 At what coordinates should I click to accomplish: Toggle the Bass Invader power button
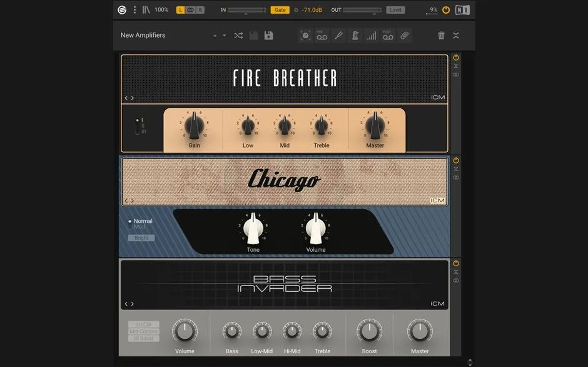tap(456, 263)
